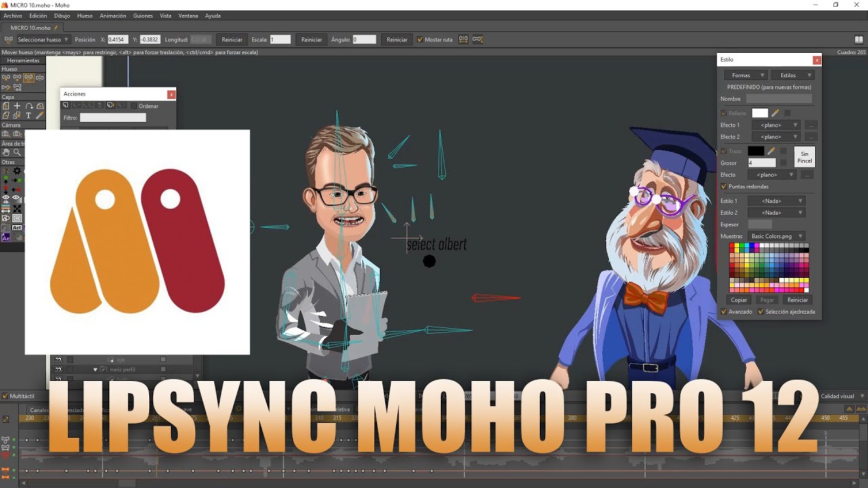
Task: Click the Sin Pincel button
Action: point(804,157)
